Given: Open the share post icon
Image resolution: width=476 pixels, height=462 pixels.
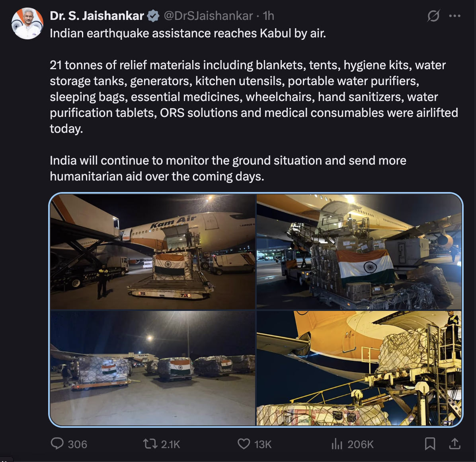Looking at the screenshot, I should pos(455,443).
